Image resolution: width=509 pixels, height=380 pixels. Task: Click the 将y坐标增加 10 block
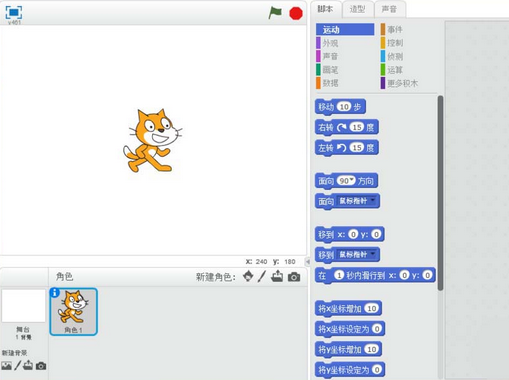pyautogui.click(x=348, y=349)
